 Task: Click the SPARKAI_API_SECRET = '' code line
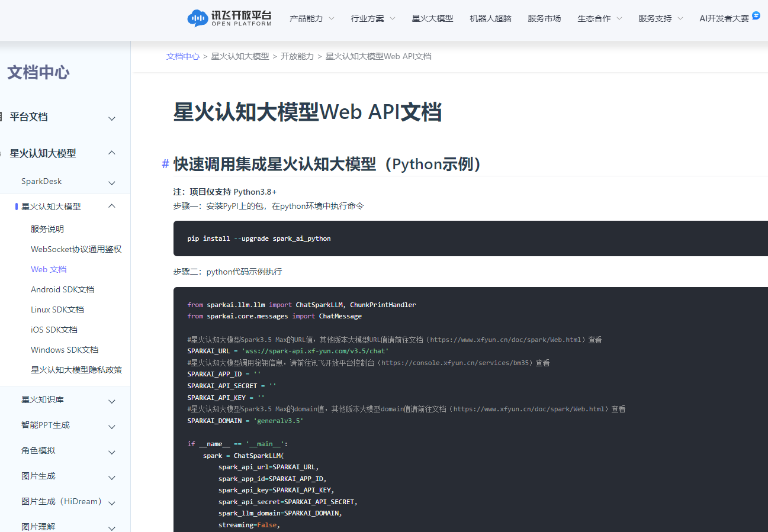coord(232,386)
